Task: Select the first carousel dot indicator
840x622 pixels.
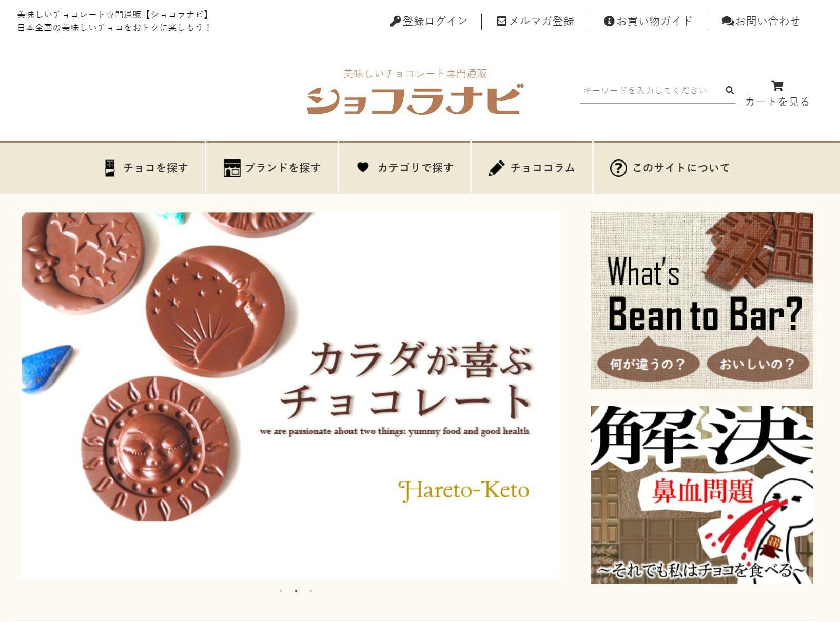Action: pyautogui.click(x=281, y=591)
